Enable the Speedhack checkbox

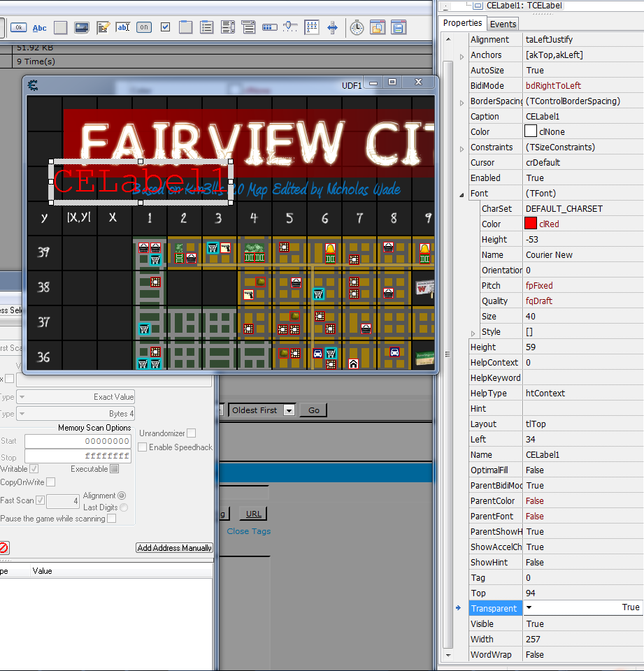143,447
